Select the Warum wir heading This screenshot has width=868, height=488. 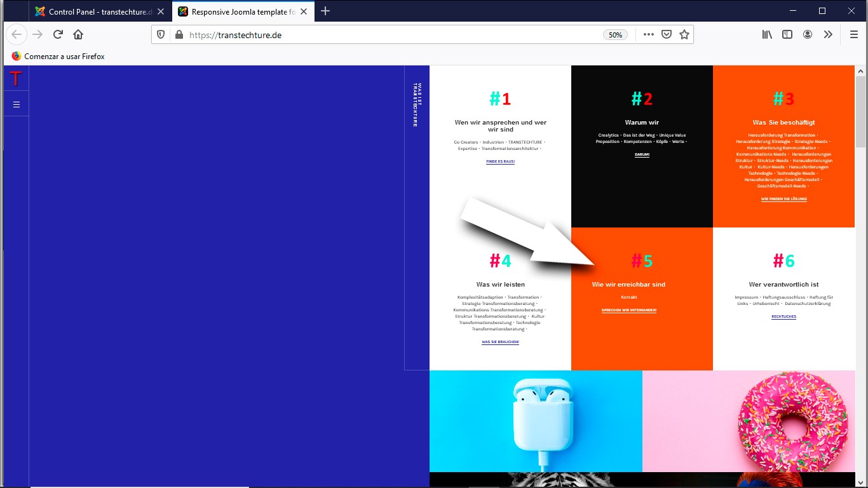click(642, 123)
